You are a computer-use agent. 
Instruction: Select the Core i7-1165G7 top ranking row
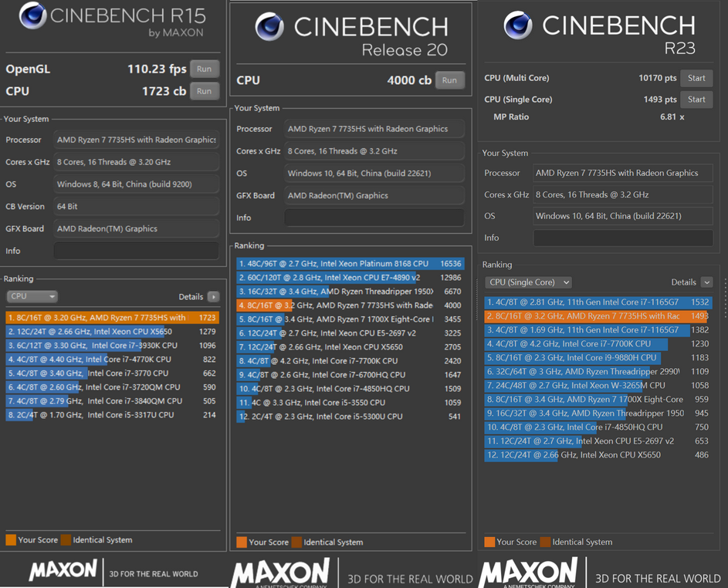click(x=587, y=302)
